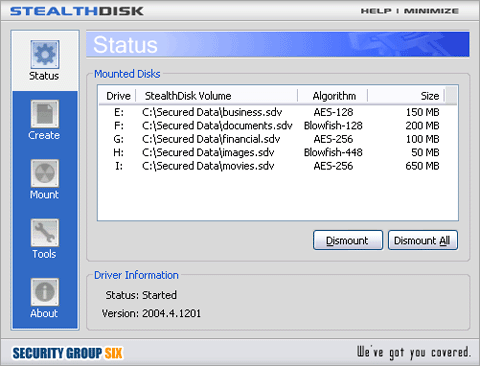Select the movies.sdv volume path
Screen dimensions: 480x366
point(208,166)
